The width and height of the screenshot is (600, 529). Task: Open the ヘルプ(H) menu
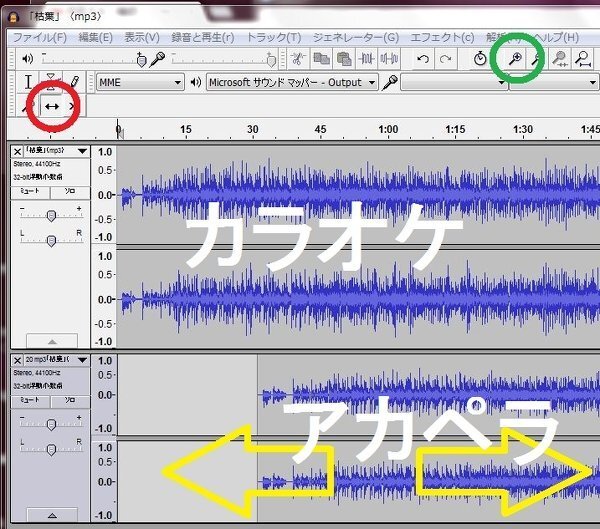point(556,38)
